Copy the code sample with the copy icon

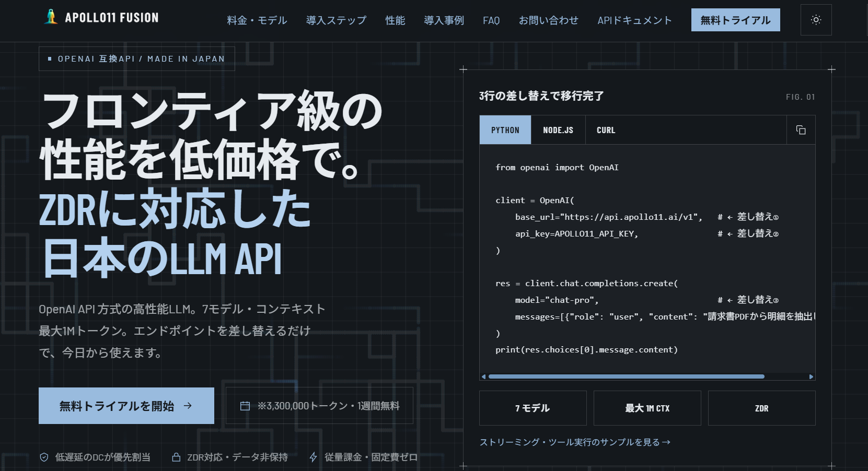(801, 130)
